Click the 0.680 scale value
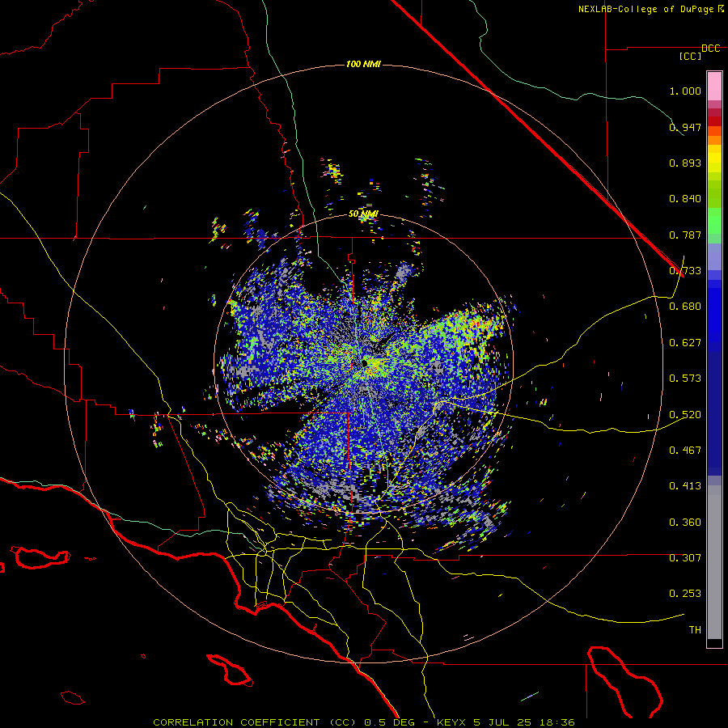 point(685,307)
